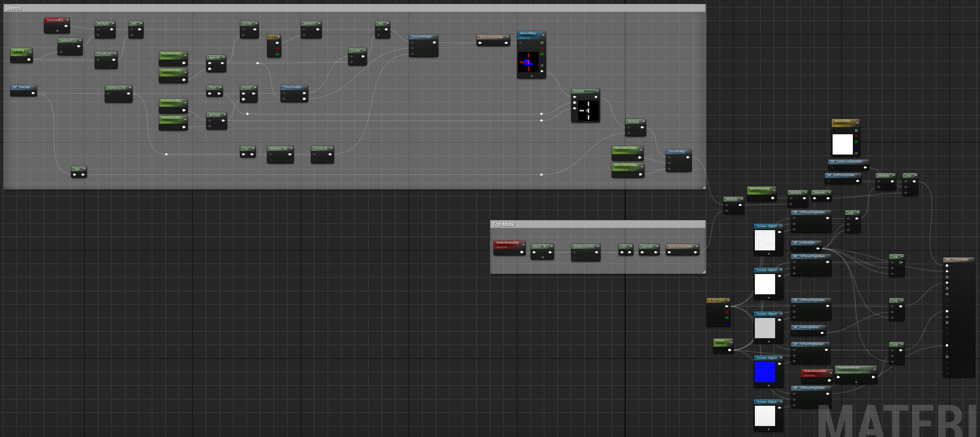
Task: Click the blue B pin of StencilAtlas
Action: (x=542, y=60)
